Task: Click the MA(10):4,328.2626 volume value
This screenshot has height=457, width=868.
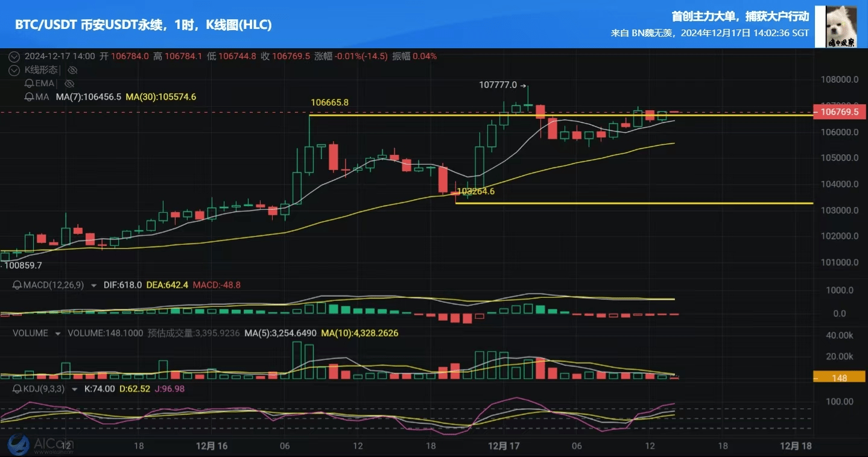Action: 360,333
